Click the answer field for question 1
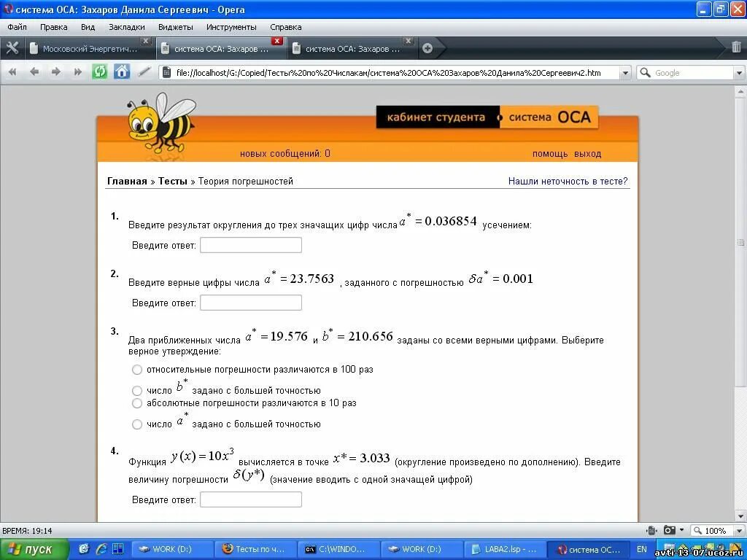 251,245
